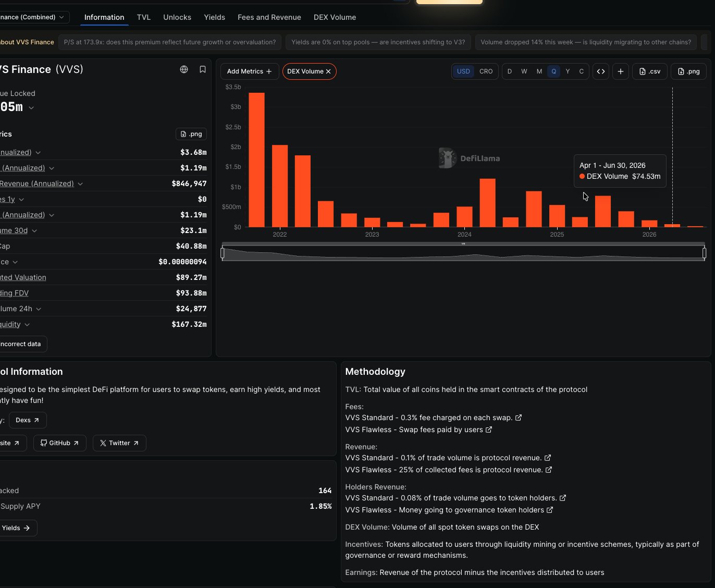Image resolution: width=715 pixels, height=588 pixels.
Task: Click the globe website icon beside VVS Finance
Action: click(184, 69)
